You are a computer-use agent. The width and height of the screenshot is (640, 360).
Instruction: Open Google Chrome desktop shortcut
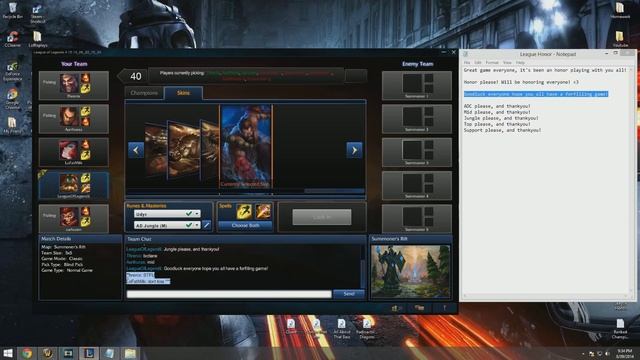12,99
